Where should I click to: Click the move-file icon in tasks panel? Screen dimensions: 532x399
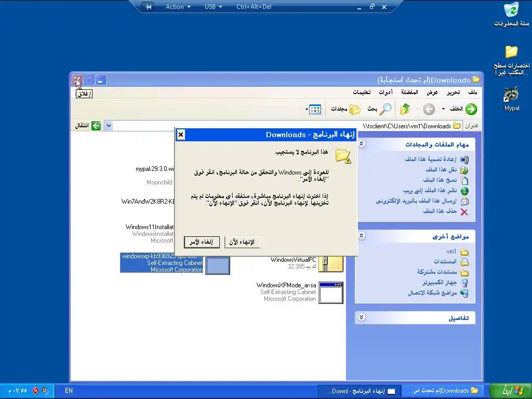pyautogui.click(x=464, y=170)
